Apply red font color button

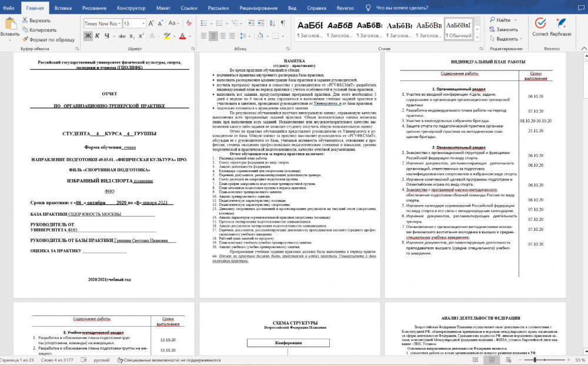coord(183,36)
